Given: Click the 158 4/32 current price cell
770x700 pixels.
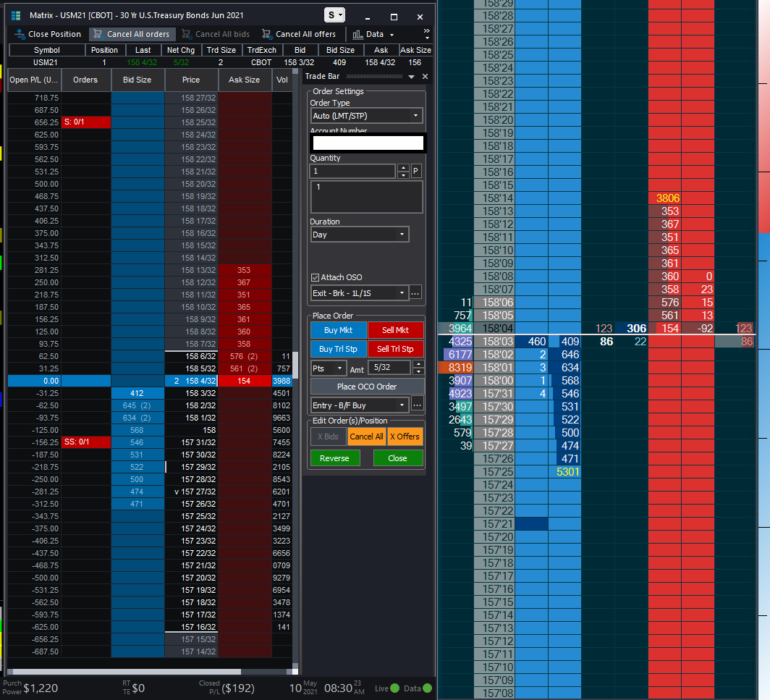Looking at the screenshot, I should point(192,381).
